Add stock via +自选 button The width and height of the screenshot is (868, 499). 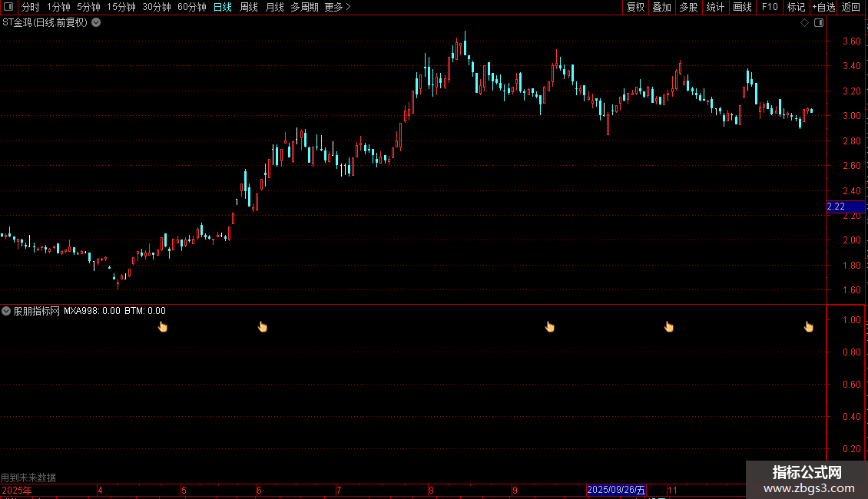(823, 7)
